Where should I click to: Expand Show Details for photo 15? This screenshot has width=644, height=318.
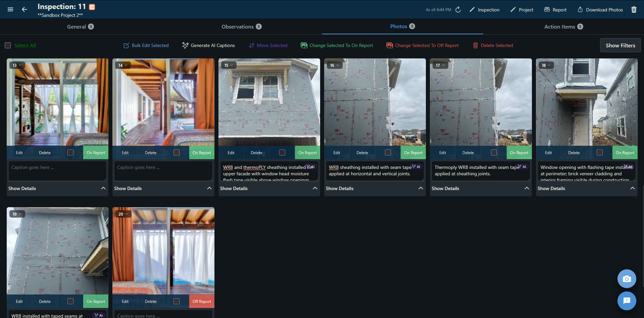point(269,188)
